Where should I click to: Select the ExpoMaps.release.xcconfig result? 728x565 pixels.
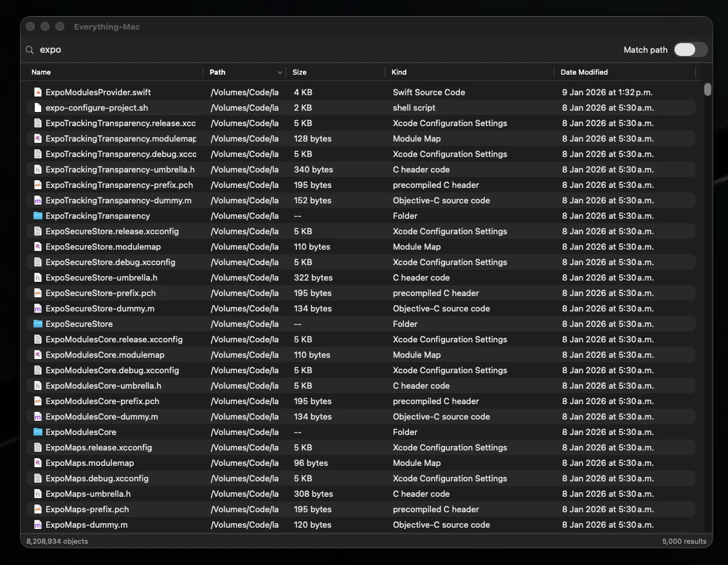tap(361, 447)
